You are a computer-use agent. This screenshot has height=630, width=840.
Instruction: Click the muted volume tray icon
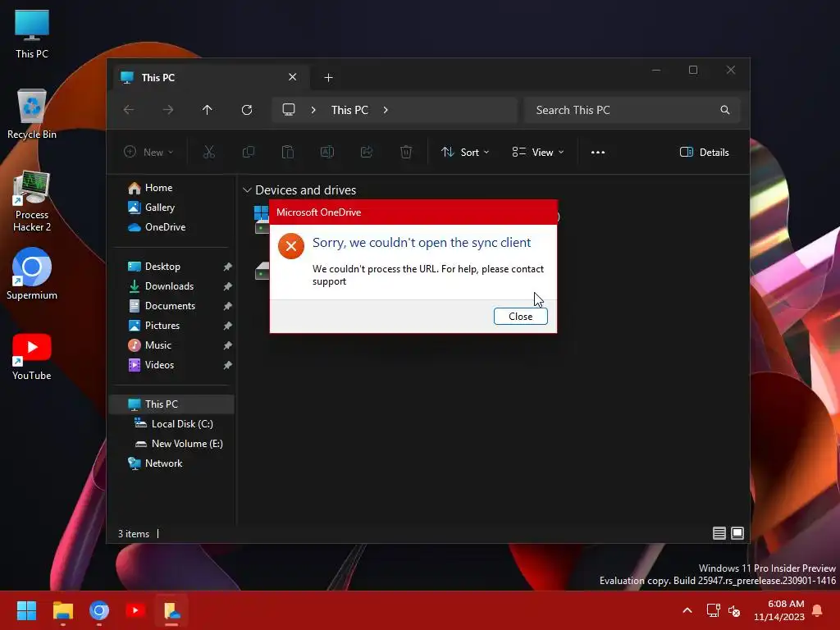tap(734, 610)
